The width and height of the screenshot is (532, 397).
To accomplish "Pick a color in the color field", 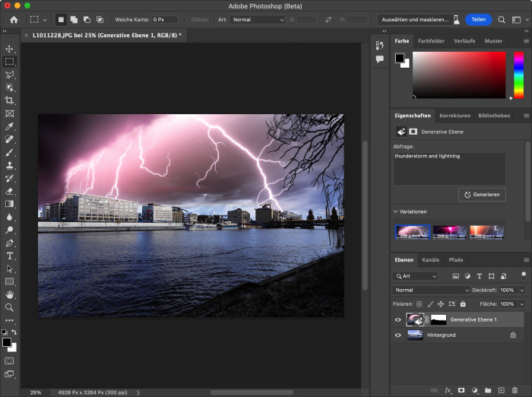I will pos(459,75).
